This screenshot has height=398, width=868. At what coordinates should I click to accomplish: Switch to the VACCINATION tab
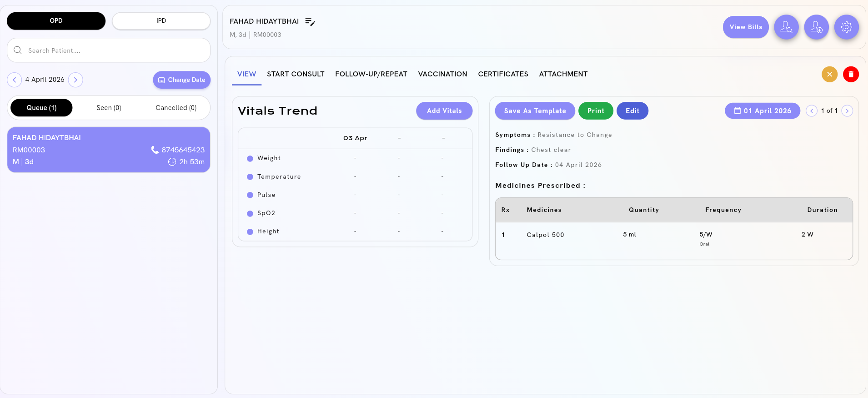442,74
